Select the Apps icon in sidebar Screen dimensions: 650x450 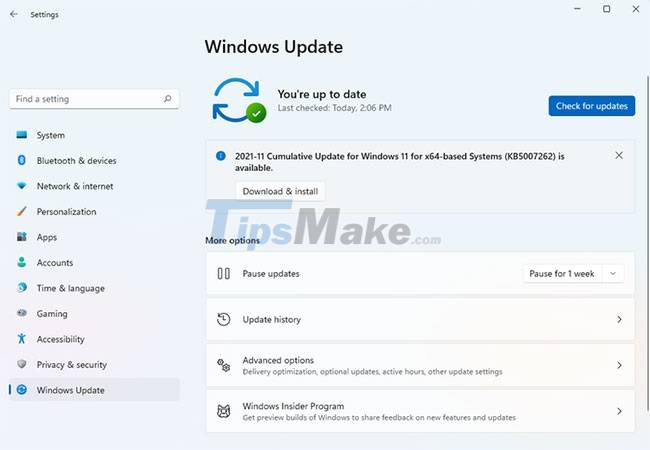22,237
